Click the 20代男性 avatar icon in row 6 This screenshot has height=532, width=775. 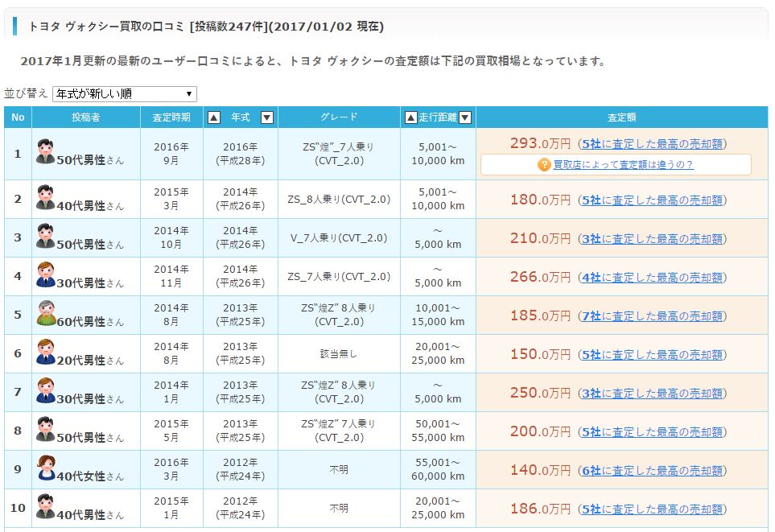(x=46, y=351)
